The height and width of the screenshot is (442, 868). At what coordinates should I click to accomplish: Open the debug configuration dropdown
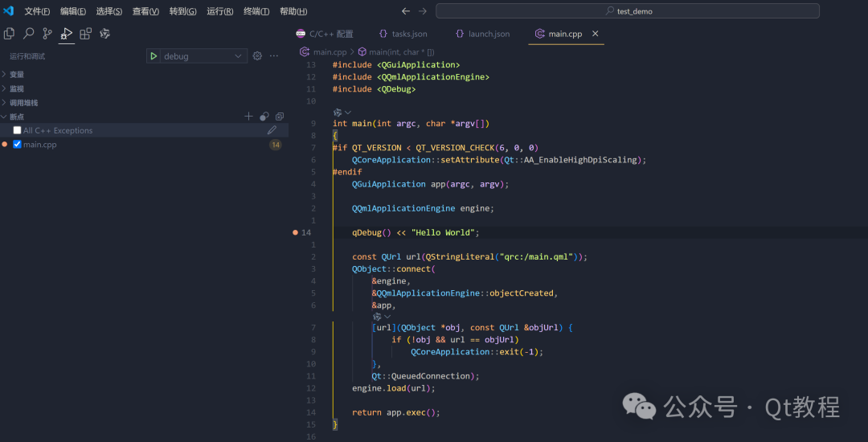click(203, 56)
